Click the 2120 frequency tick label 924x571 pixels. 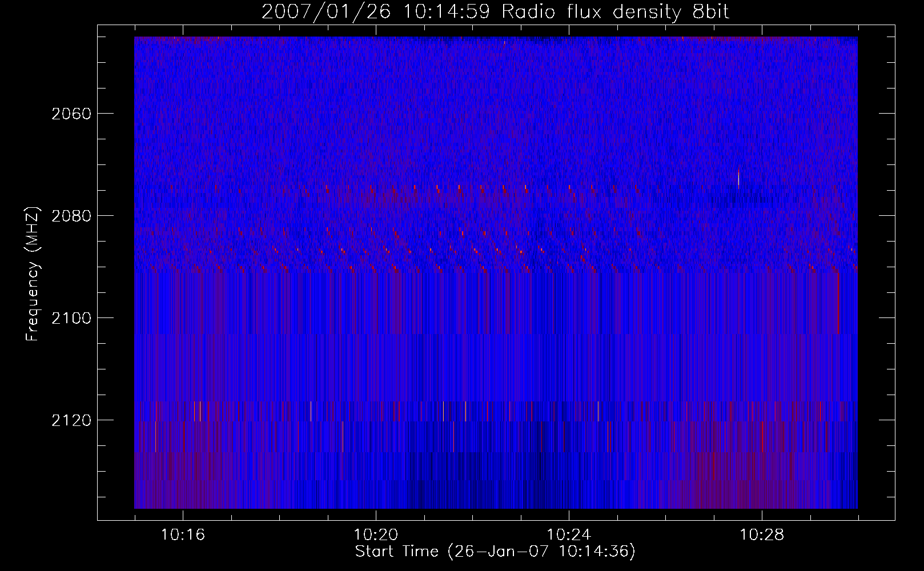[x=71, y=420]
